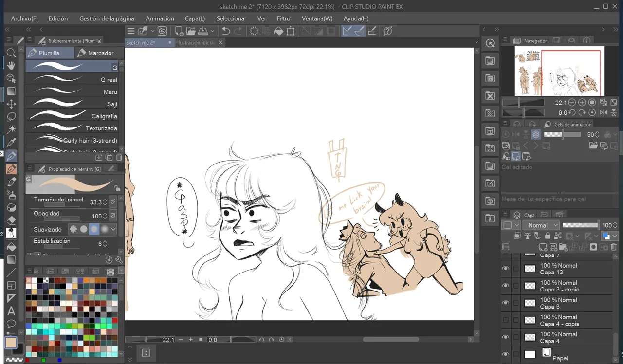
Task: Click the Clear (delete) sparkle icon
Action: (254, 31)
